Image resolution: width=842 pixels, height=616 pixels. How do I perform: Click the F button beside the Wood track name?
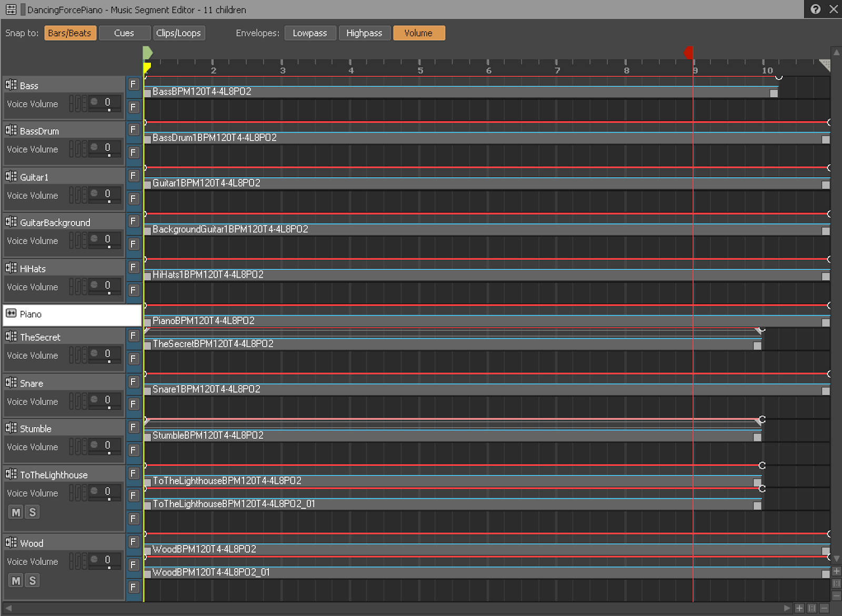[x=133, y=542]
